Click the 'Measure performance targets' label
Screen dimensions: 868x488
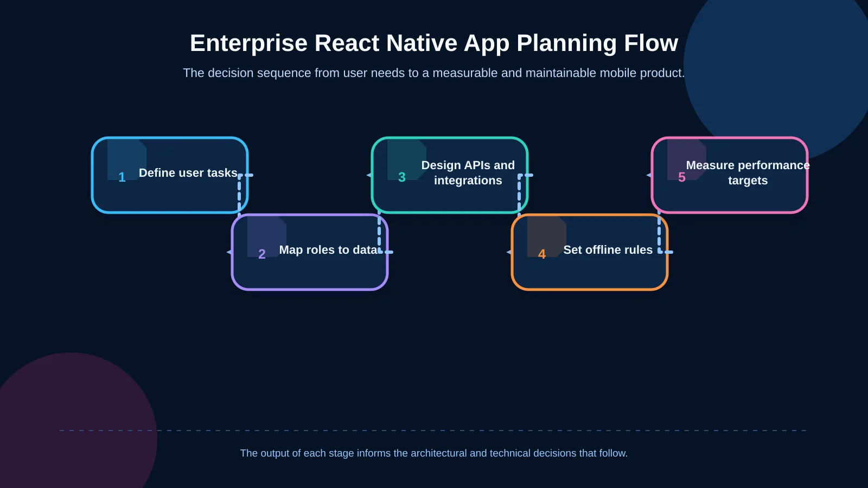(x=748, y=173)
